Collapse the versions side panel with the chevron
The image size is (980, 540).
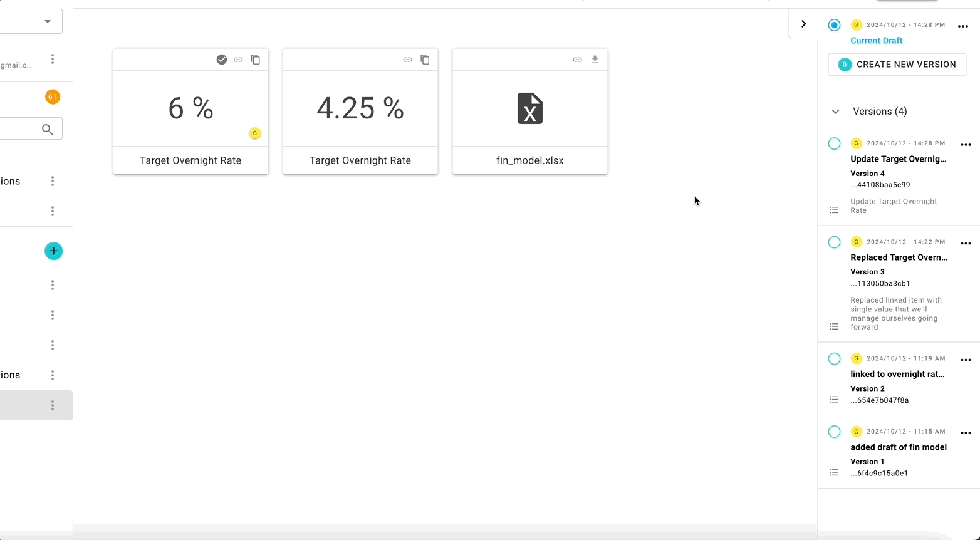click(803, 24)
